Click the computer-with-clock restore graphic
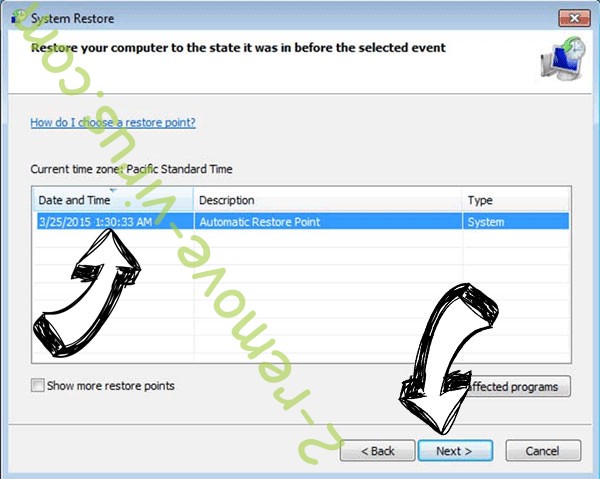The image size is (600, 479). tap(563, 59)
